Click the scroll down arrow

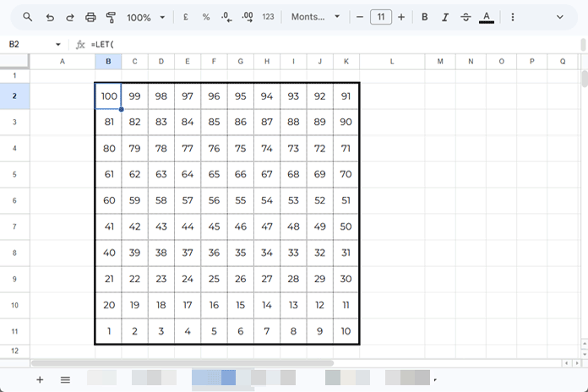coord(585,354)
